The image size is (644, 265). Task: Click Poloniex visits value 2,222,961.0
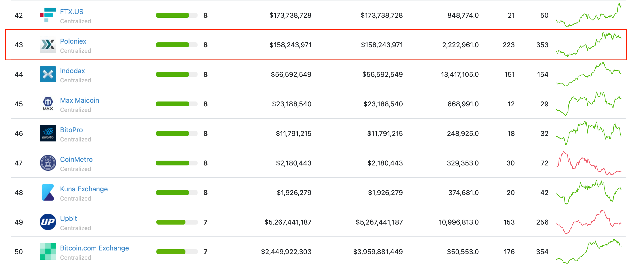pos(460,45)
